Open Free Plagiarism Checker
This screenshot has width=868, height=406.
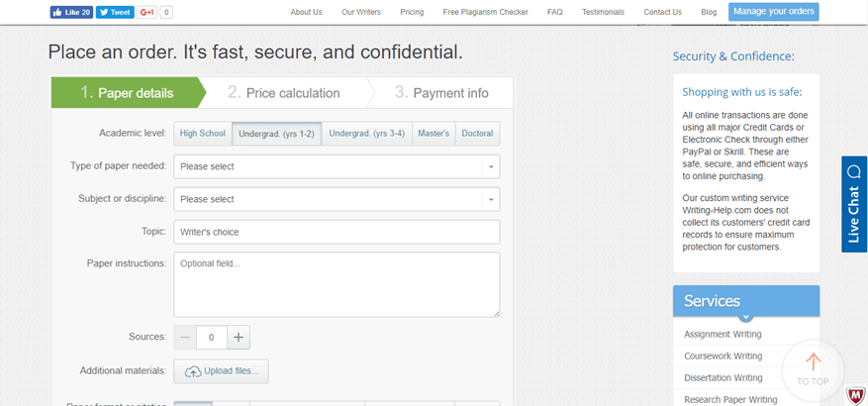[x=486, y=12]
